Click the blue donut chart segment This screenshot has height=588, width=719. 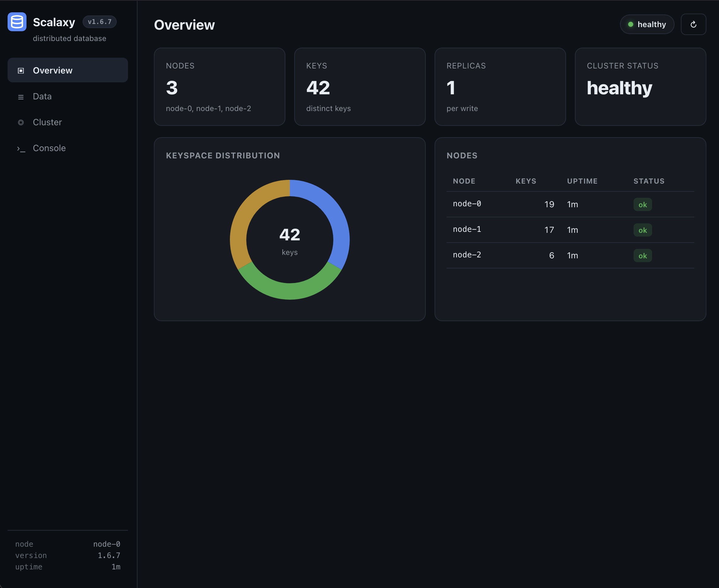click(338, 217)
